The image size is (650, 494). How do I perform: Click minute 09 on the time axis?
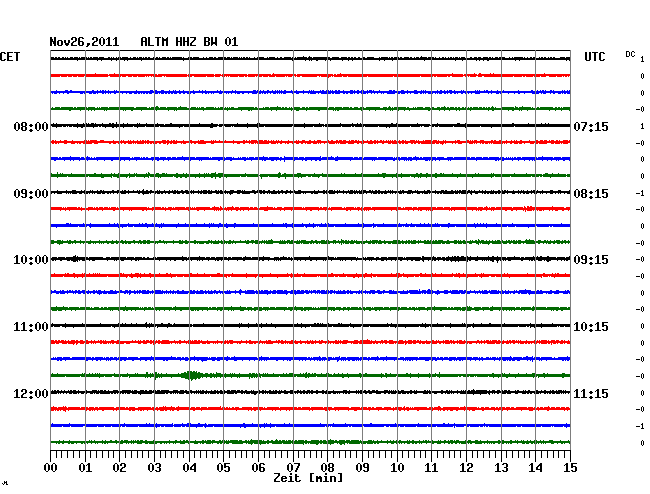click(362, 468)
